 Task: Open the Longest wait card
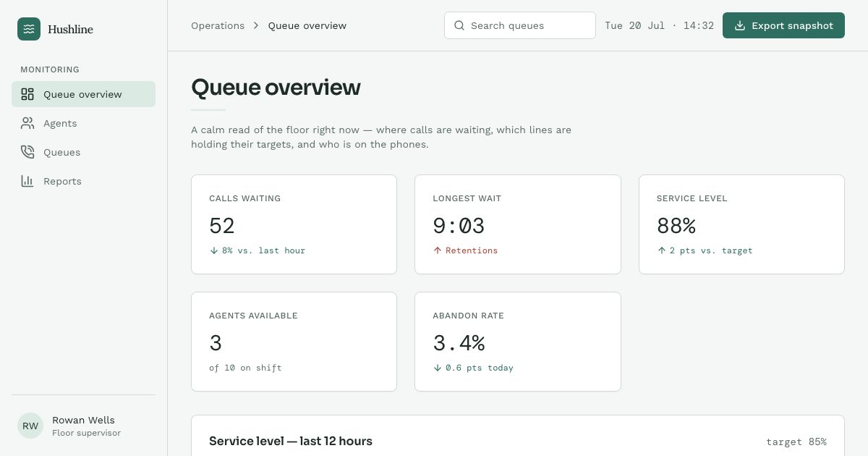tap(518, 224)
